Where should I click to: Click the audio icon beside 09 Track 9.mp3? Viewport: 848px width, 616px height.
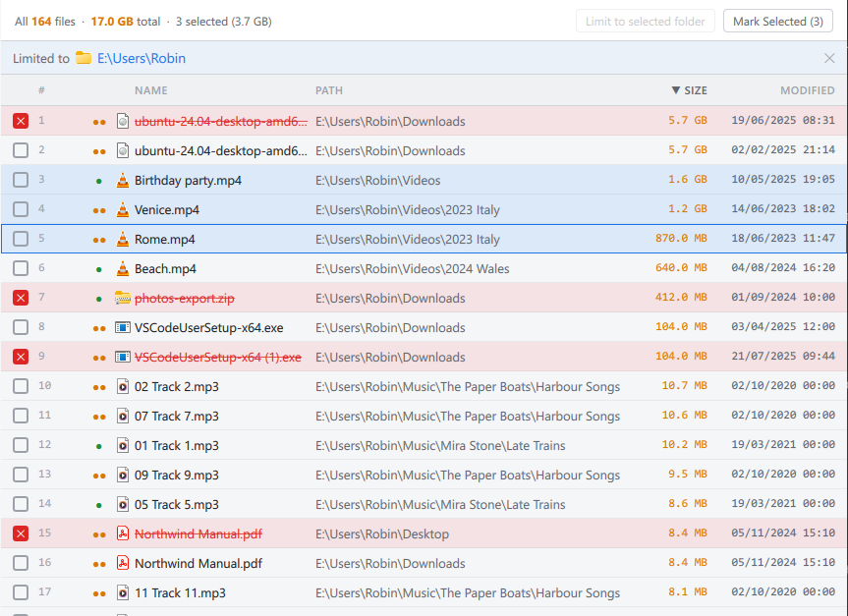pyautogui.click(x=123, y=475)
